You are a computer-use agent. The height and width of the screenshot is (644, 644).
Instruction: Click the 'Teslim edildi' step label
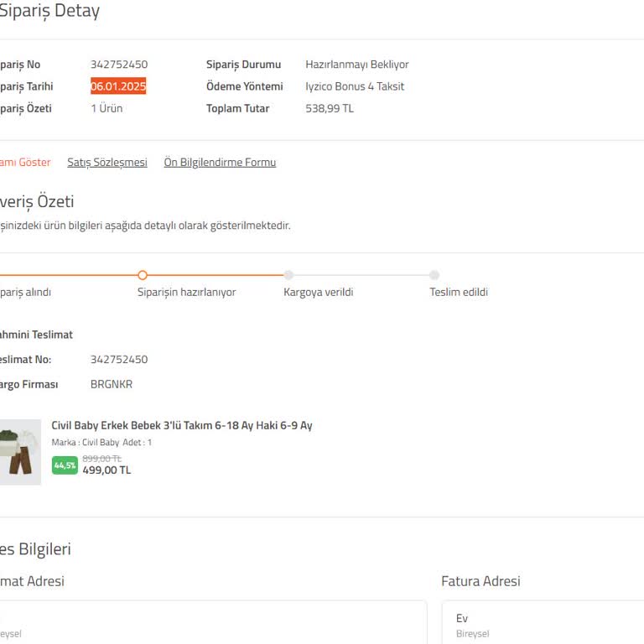pos(459,292)
